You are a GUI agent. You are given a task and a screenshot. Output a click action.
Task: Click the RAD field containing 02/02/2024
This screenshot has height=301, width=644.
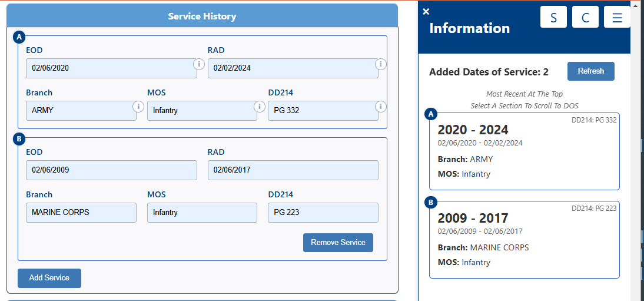pos(293,68)
